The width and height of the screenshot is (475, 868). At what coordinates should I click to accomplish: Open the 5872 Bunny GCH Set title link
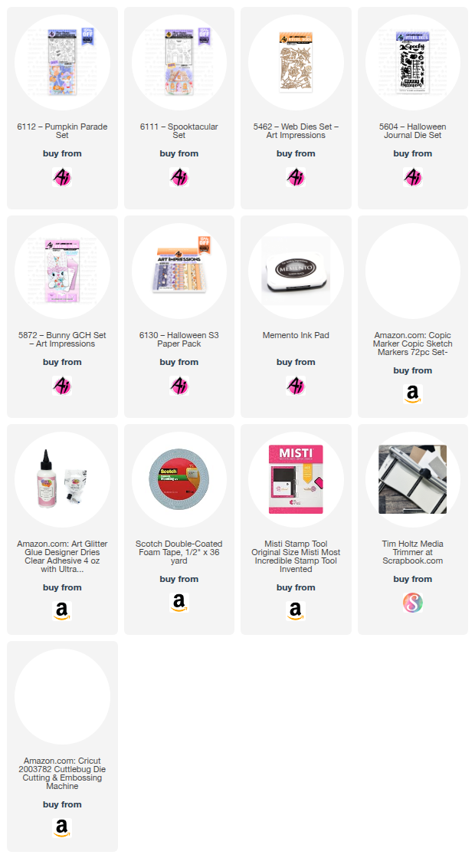pos(62,340)
